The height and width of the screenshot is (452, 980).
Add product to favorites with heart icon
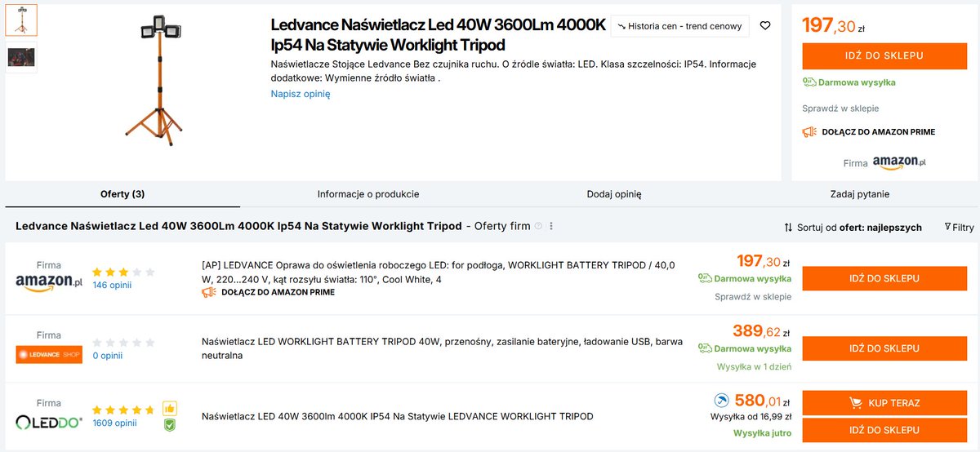tap(765, 26)
